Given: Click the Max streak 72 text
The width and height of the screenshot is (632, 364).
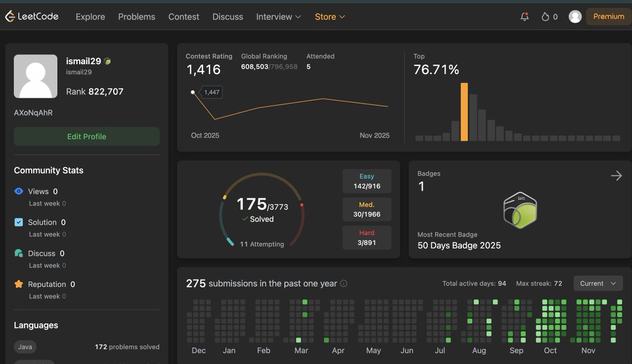Looking at the screenshot, I should click(539, 284).
